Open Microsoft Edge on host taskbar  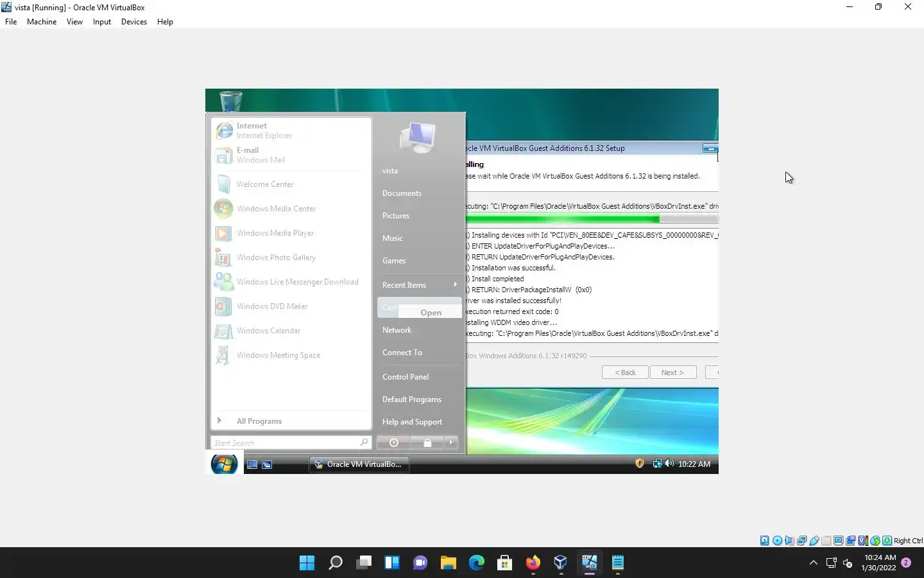(476, 563)
